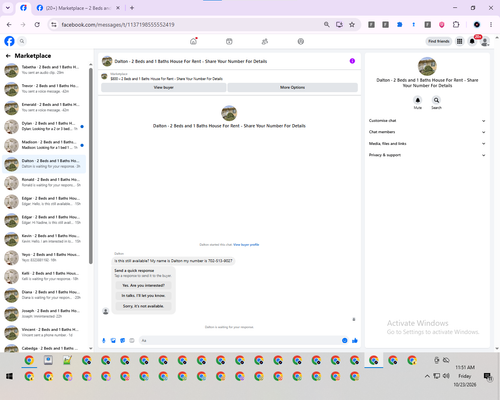The image size is (500, 400).
Task: Open unread Madison conversation
Action: click(44, 145)
